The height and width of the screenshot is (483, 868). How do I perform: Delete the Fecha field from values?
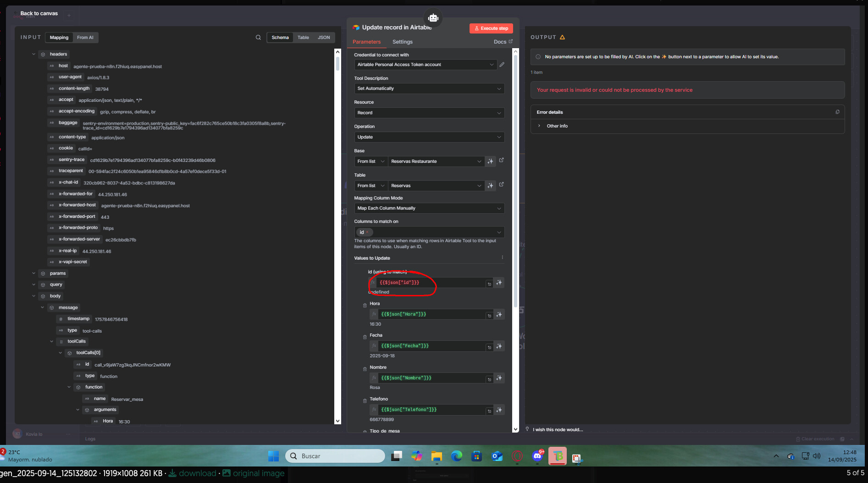(x=365, y=337)
